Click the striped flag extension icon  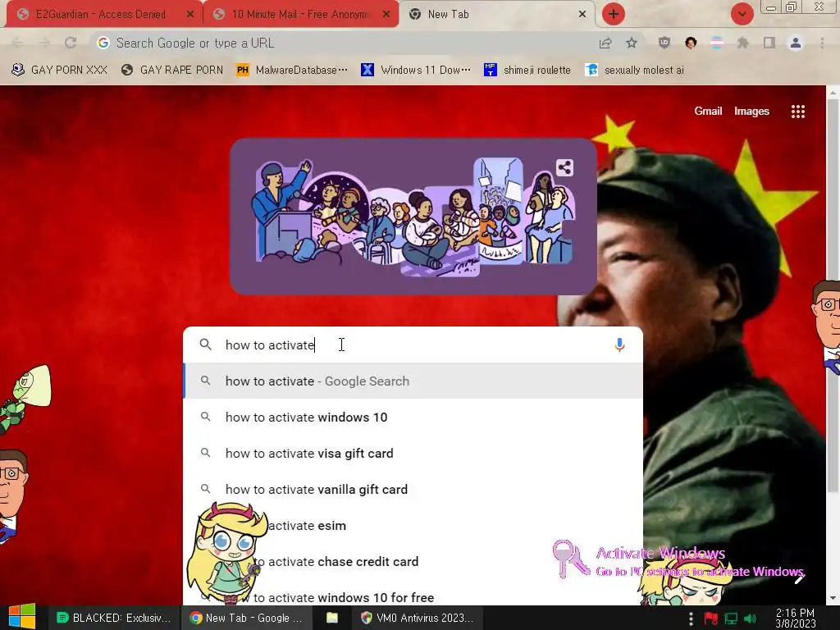717,43
